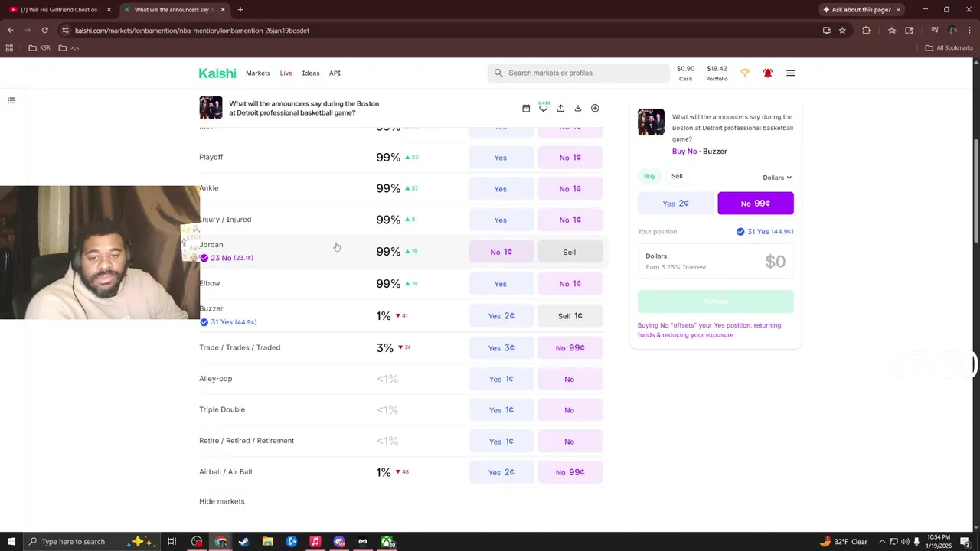Open the calendar icon beside market title
980x551 pixels.
526,108
